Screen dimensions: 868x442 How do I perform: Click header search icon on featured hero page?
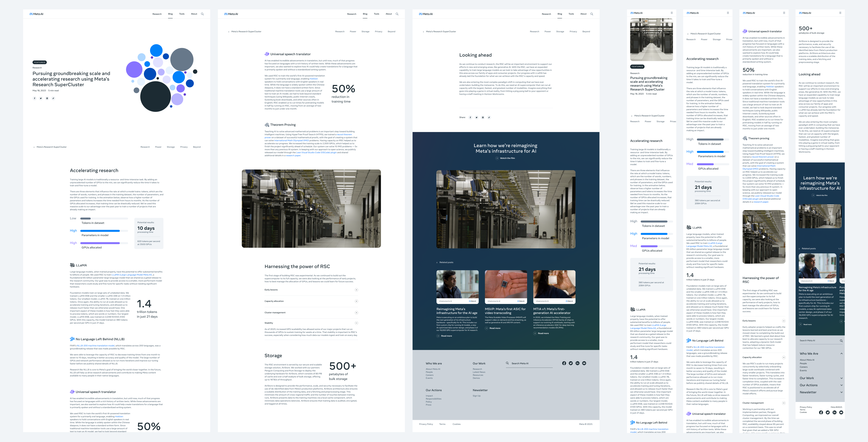pyautogui.click(x=202, y=14)
